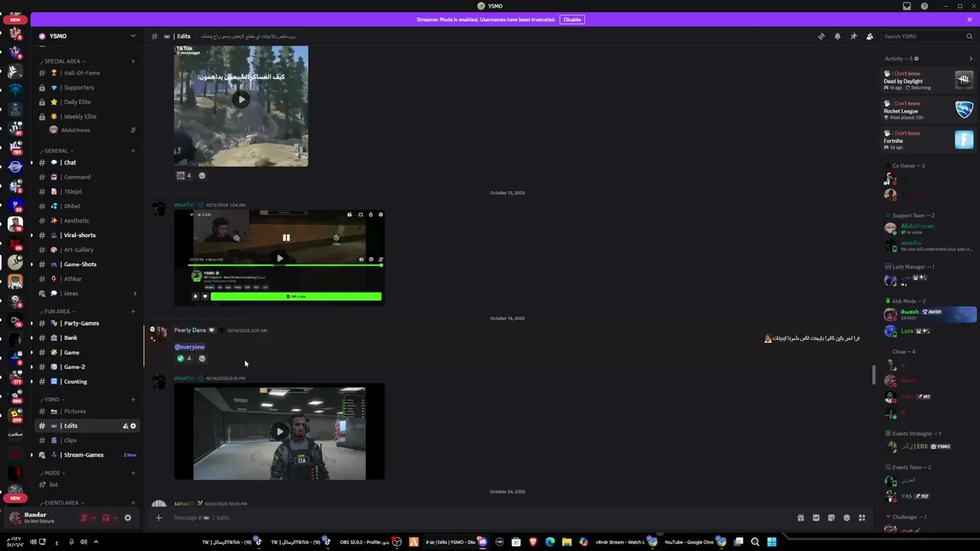Open Windows Start button on taskbar
Image resolution: width=980 pixels, height=551 pixels.
coord(772,542)
